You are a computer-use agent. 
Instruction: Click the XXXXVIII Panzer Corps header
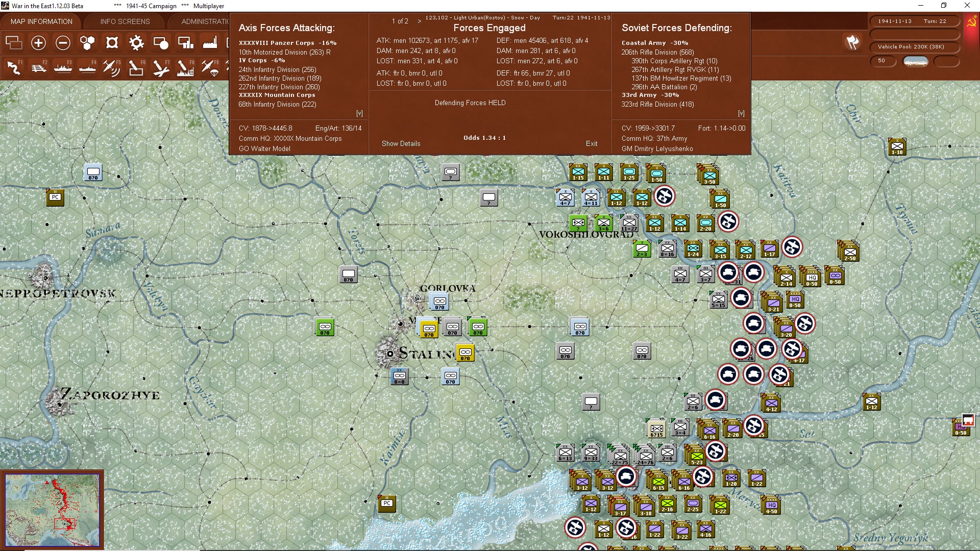[x=288, y=43]
